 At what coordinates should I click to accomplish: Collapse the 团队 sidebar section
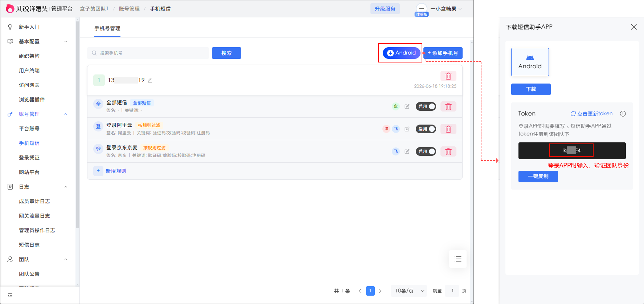point(66,259)
